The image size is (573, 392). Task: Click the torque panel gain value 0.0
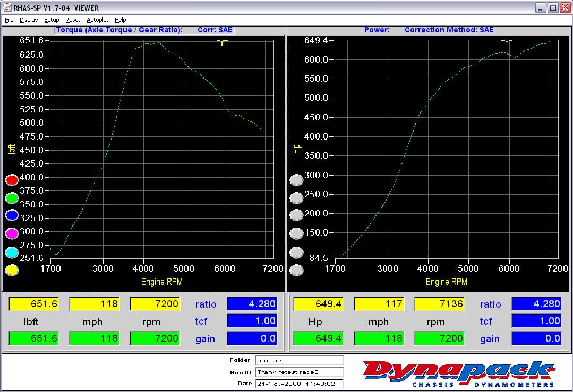pyautogui.click(x=252, y=338)
